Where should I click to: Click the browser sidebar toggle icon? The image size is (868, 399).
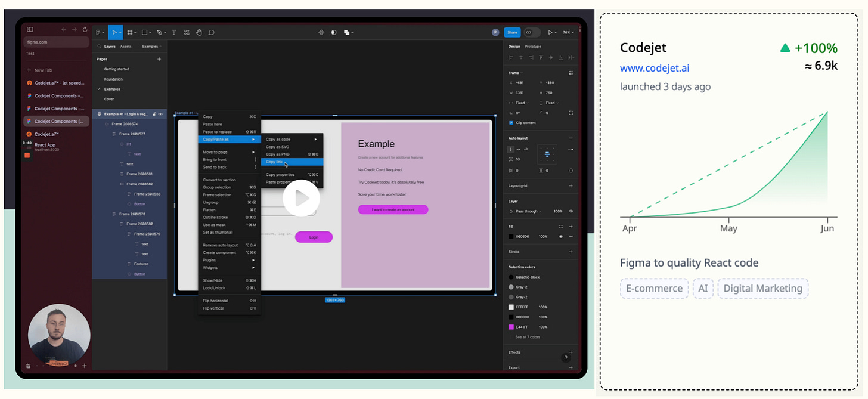(x=30, y=29)
